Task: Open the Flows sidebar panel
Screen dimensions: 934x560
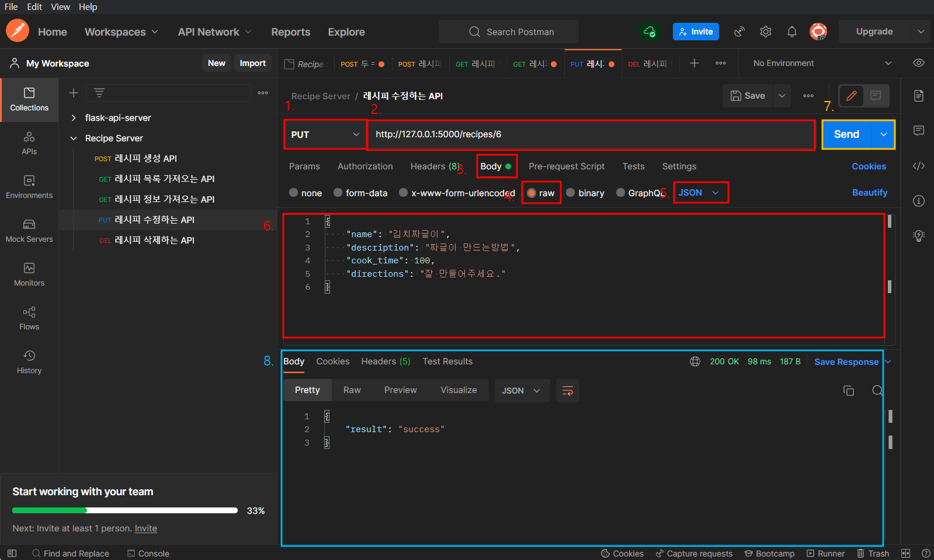Action: 29,319
